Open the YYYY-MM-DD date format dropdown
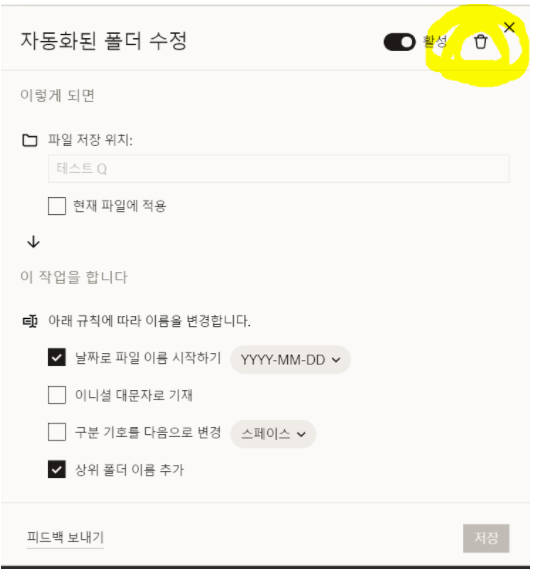Image resolution: width=546 pixels, height=576 pixels. pyautogui.click(x=290, y=360)
